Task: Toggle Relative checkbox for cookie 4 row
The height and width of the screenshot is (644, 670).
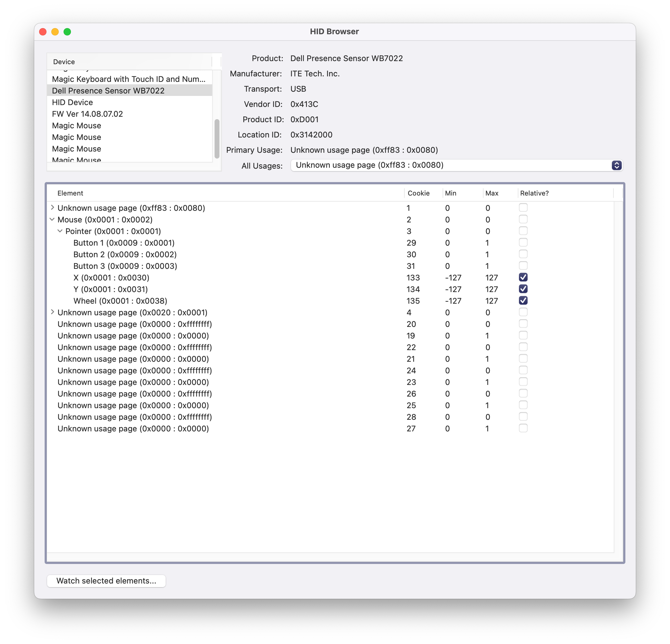Action: (523, 312)
